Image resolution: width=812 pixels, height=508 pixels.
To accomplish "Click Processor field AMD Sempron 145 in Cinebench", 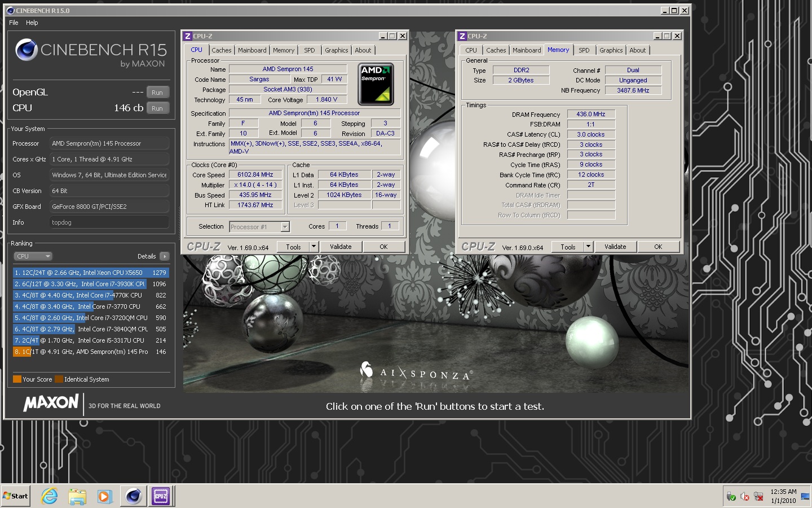I will (x=109, y=143).
